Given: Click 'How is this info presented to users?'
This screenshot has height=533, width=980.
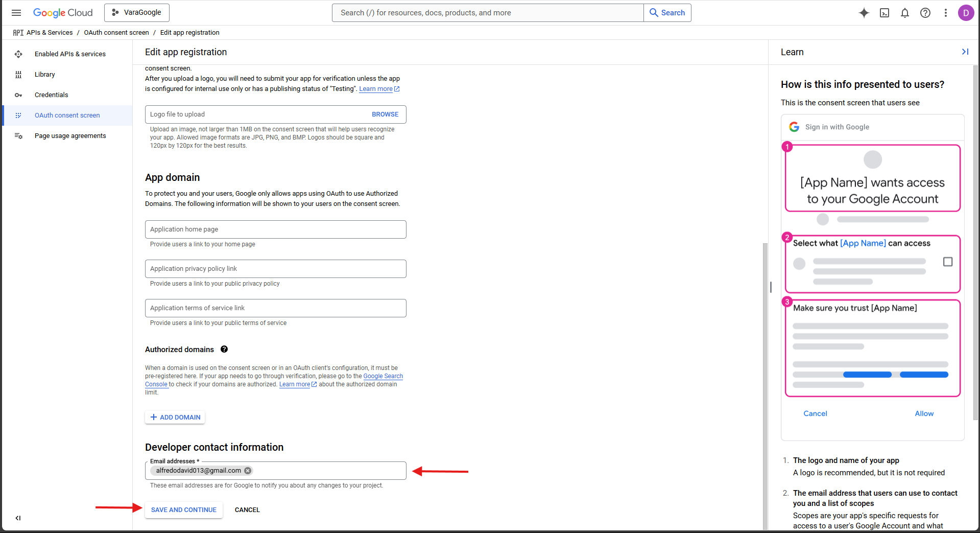Looking at the screenshot, I should (863, 84).
